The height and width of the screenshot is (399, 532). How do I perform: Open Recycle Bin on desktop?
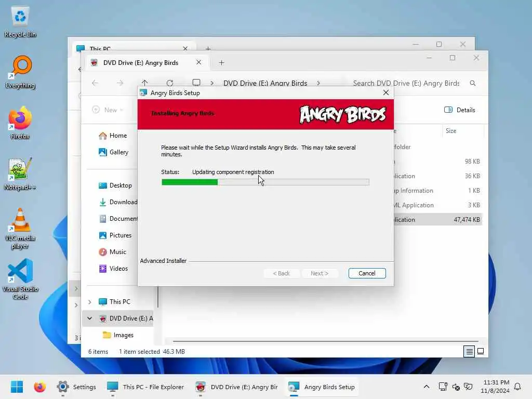pos(20,22)
